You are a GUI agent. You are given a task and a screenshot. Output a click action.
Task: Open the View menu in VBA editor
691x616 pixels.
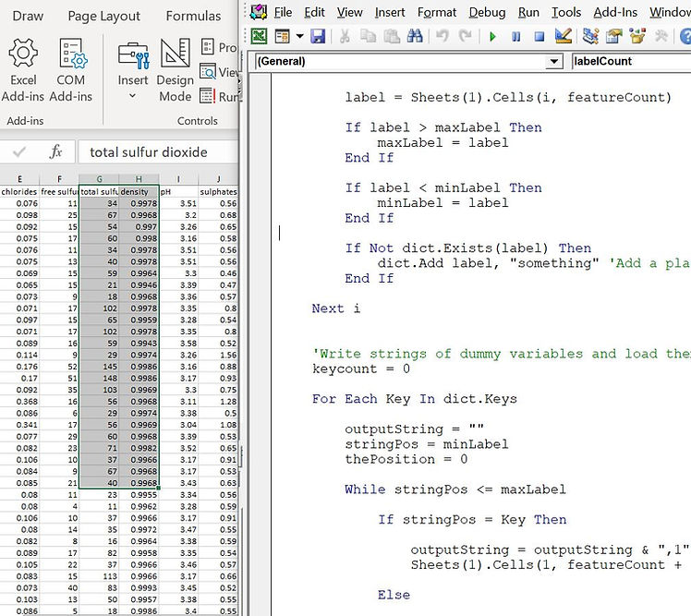pos(350,12)
